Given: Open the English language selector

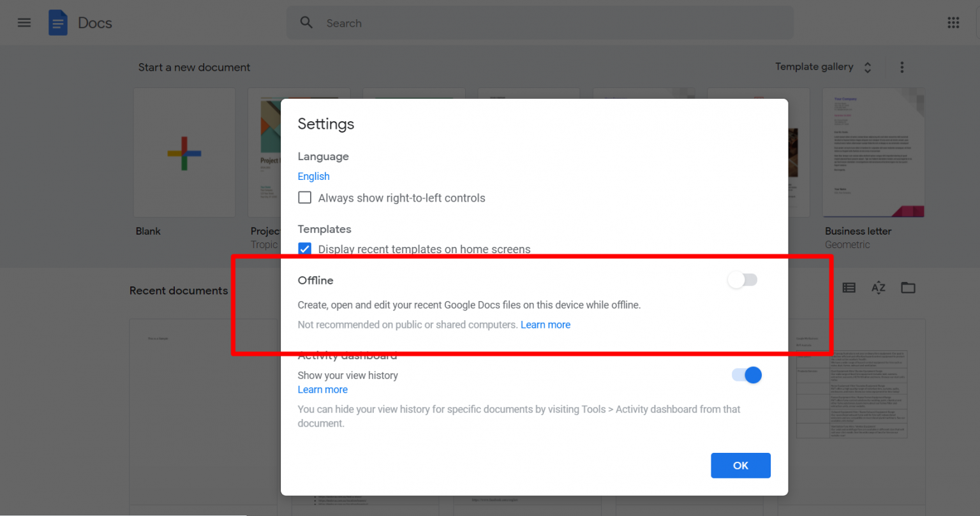Looking at the screenshot, I should click(x=313, y=176).
